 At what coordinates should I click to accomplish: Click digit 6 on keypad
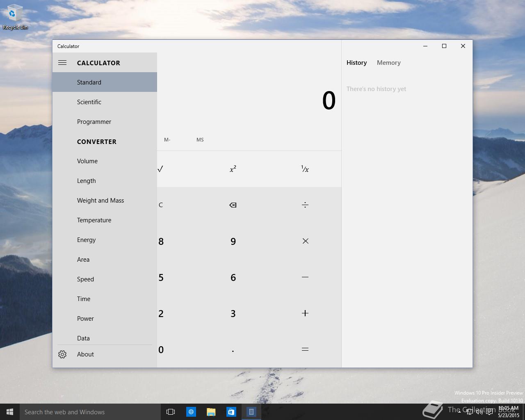(x=233, y=277)
